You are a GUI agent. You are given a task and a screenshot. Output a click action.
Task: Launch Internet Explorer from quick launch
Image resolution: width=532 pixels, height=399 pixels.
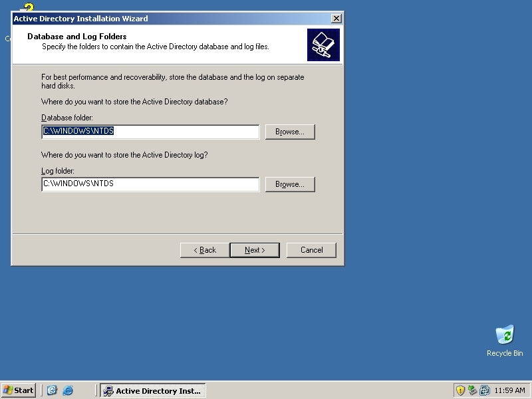click(68, 390)
